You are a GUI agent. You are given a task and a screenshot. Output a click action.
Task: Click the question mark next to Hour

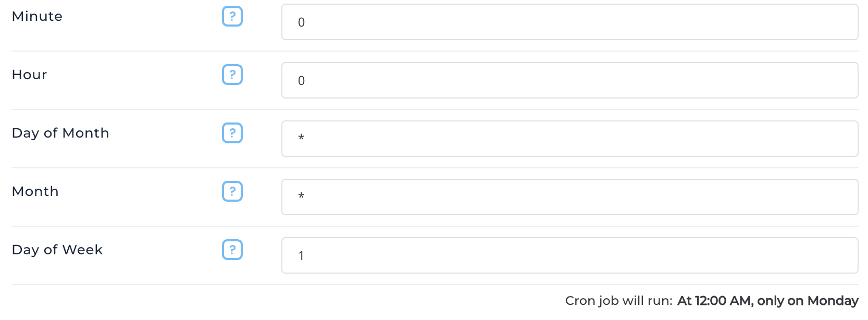click(x=232, y=75)
